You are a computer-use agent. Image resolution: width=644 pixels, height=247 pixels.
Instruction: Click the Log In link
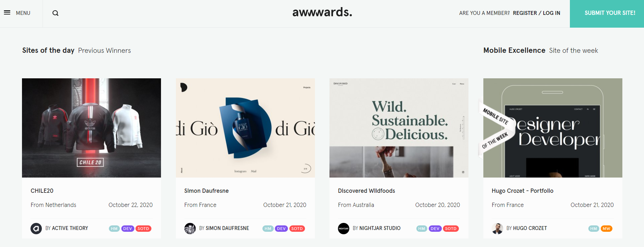(551, 13)
